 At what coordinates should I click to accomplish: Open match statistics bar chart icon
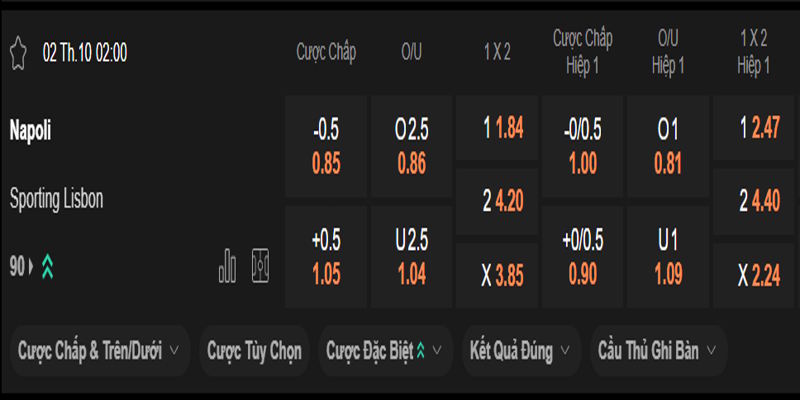click(228, 265)
